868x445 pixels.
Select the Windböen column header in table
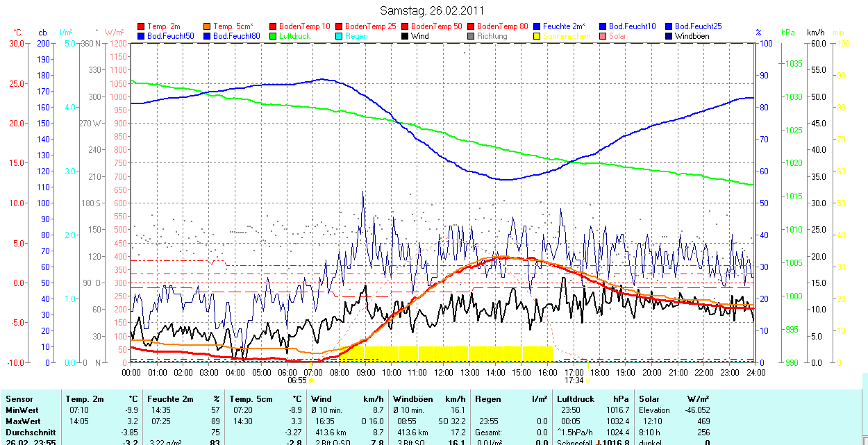tap(412, 399)
